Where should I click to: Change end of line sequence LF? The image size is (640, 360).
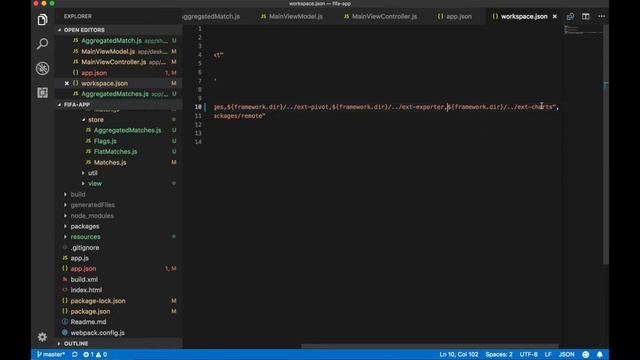(x=548, y=354)
